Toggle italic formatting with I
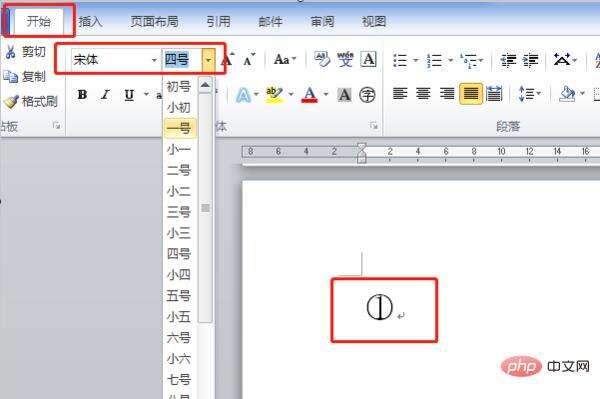 pyautogui.click(x=106, y=94)
